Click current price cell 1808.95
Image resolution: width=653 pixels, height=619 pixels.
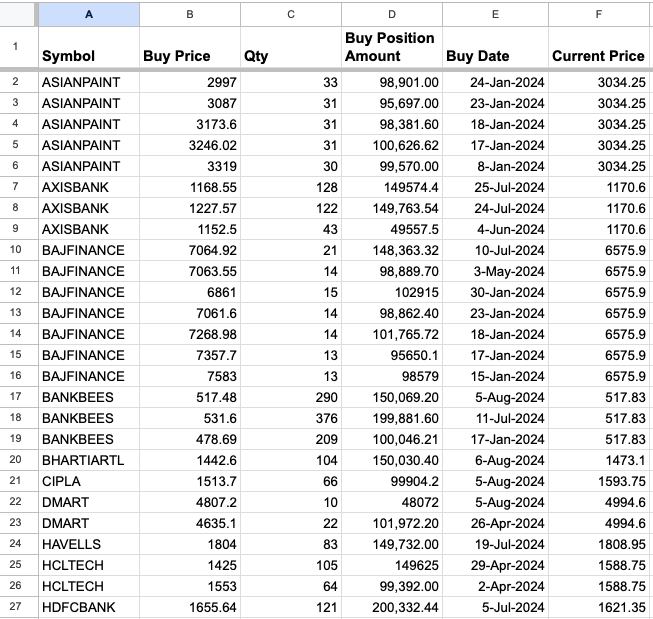(x=599, y=544)
